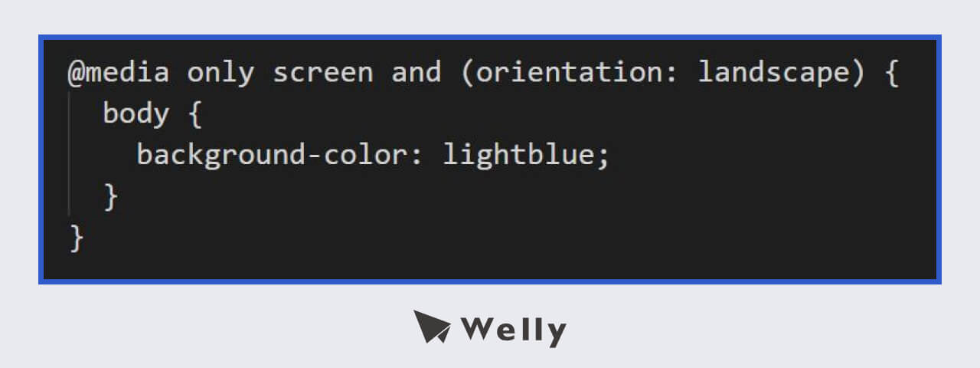Image resolution: width=980 pixels, height=368 pixels.
Task: Click the Welly brand name text
Action: pos(514,330)
